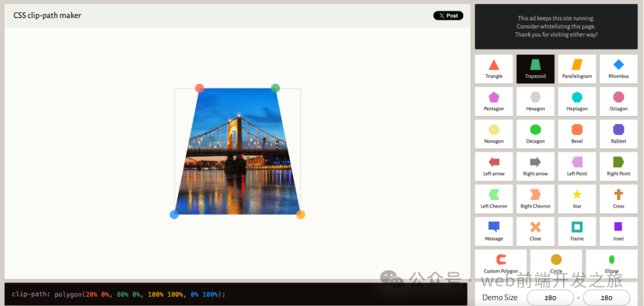Select the Bevel shape
Image resolution: width=644 pixels, height=306 pixels.
(x=577, y=134)
